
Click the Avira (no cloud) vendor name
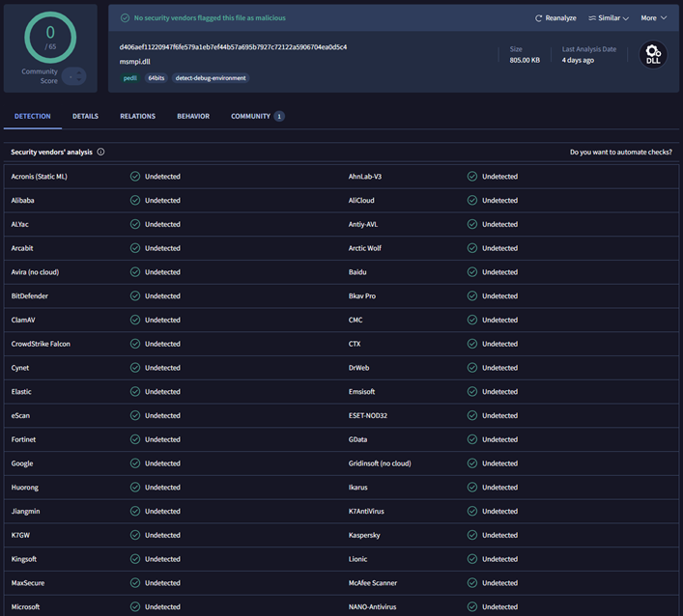click(x=36, y=272)
